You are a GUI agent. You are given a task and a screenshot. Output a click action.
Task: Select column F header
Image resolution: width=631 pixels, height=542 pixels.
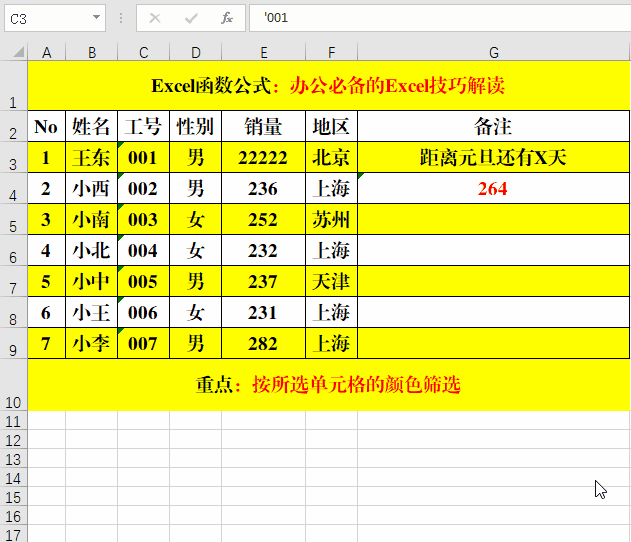coord(332,52)
